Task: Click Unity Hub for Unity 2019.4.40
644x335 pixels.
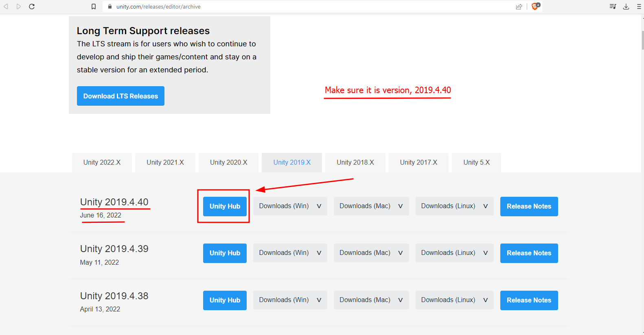Action: pos(225,207)
